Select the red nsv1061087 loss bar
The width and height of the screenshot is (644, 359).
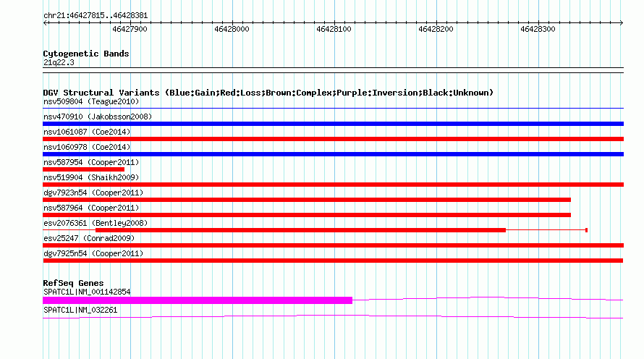pyautogui.click(x=333, y=139)
